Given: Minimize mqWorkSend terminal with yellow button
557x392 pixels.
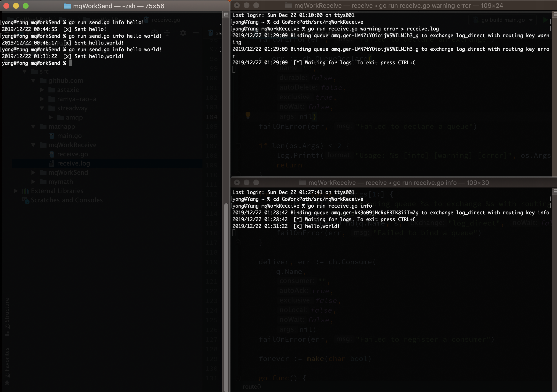Looking at the screenshot, I should 16,6.
